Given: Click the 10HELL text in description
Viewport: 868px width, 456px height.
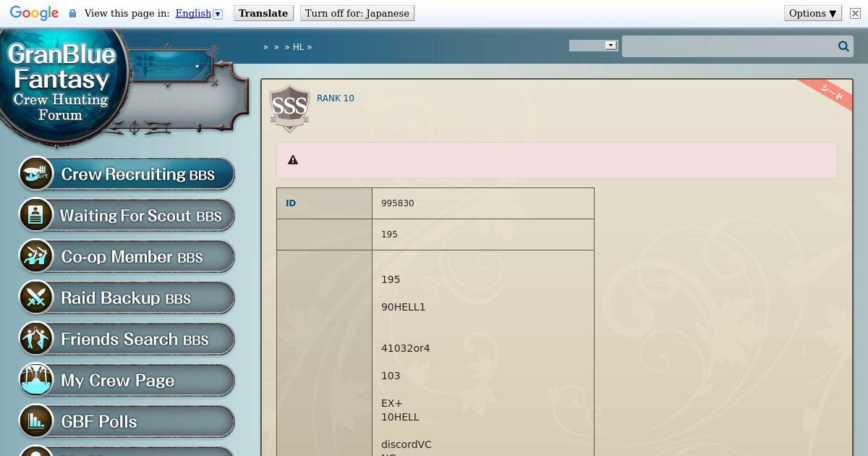Looking at the screenshot, I should pyautogui.click(x=400, y=417).
